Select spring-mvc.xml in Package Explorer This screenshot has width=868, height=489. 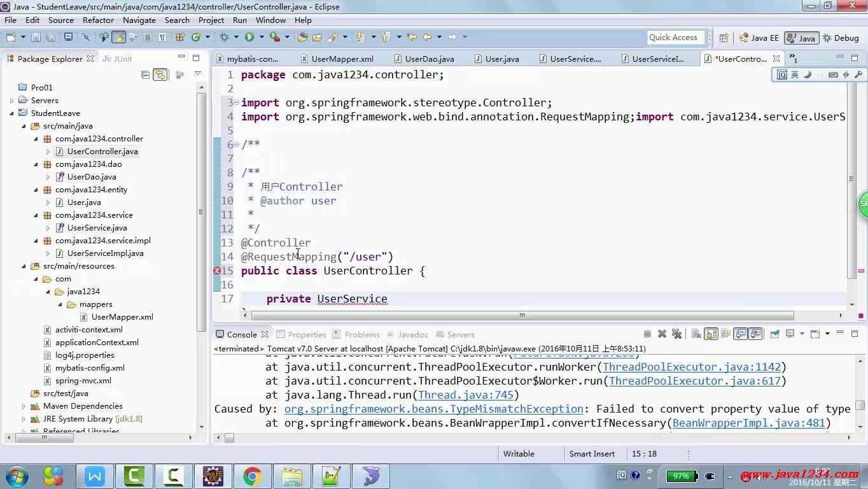pos(83,381)
